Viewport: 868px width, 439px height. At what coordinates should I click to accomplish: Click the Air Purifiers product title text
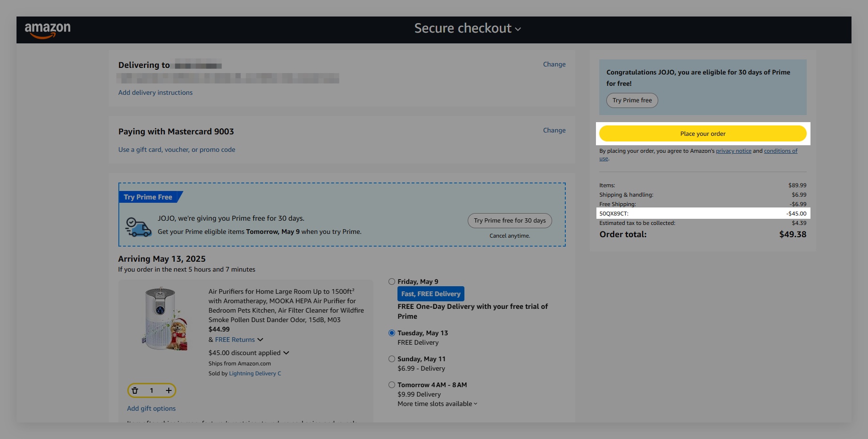pyautogui.click(x=286, y=306)
